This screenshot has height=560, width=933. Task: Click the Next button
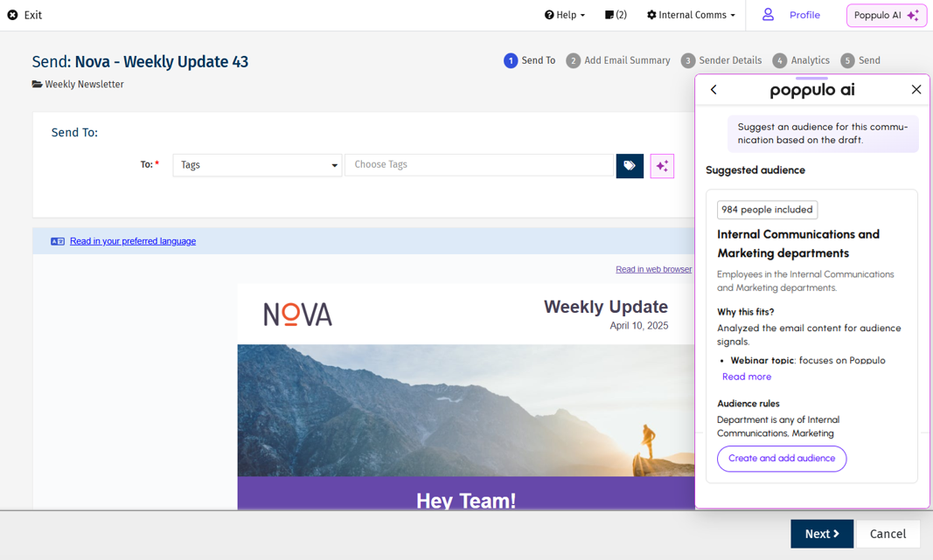click(x=822, y=534)
